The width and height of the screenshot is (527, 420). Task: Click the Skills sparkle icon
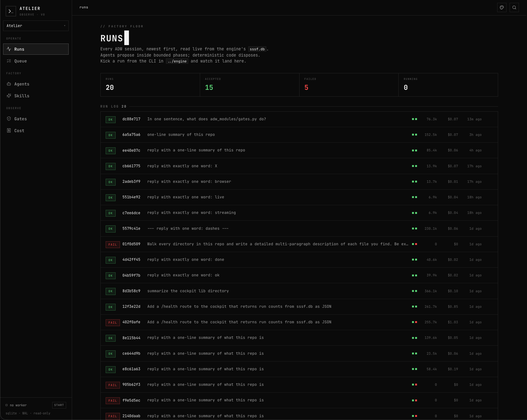tap(9, 96)
